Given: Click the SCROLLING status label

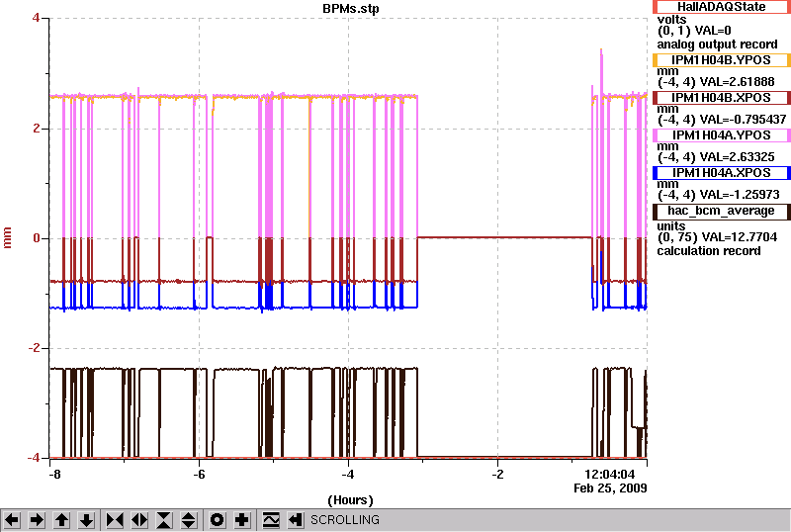Looking at the screenshot, I should (344, 520).
